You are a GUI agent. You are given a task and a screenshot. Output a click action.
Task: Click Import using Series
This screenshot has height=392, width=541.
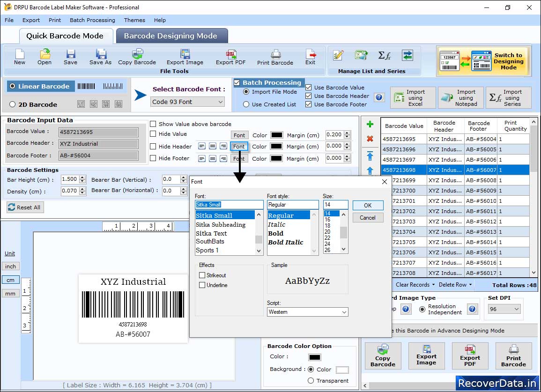point(508,98)
